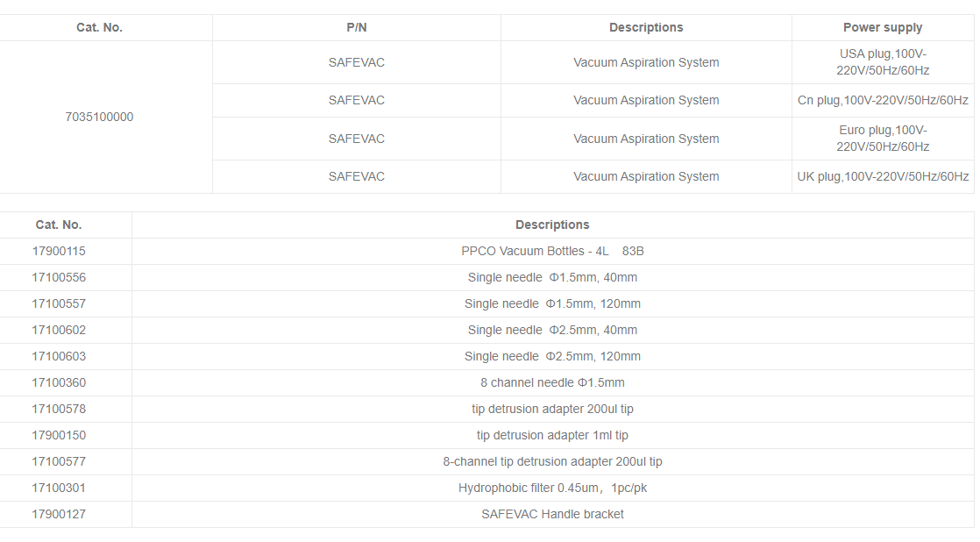Select Hydrophobic filter 0.45um description
The width and height of the screenshot is (980, 542).
pyautogui.click(x=552, y=488)
